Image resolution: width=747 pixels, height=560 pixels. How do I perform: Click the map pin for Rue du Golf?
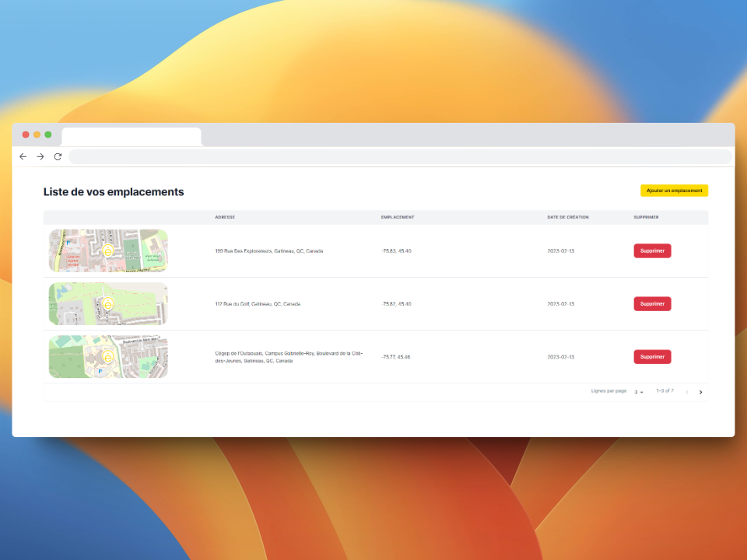[108, 303]
